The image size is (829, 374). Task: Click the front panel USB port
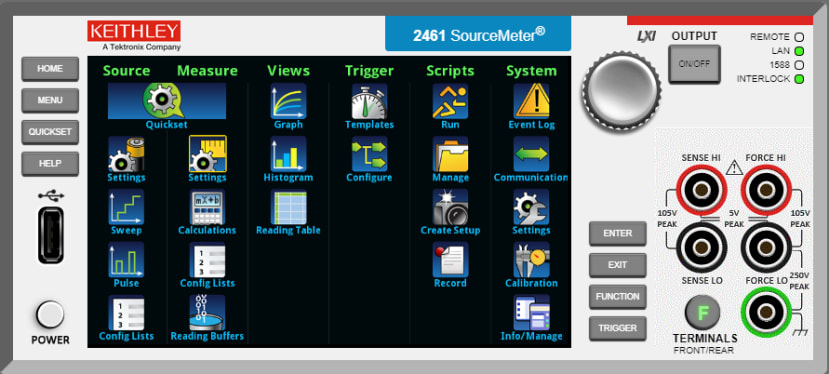51,235
